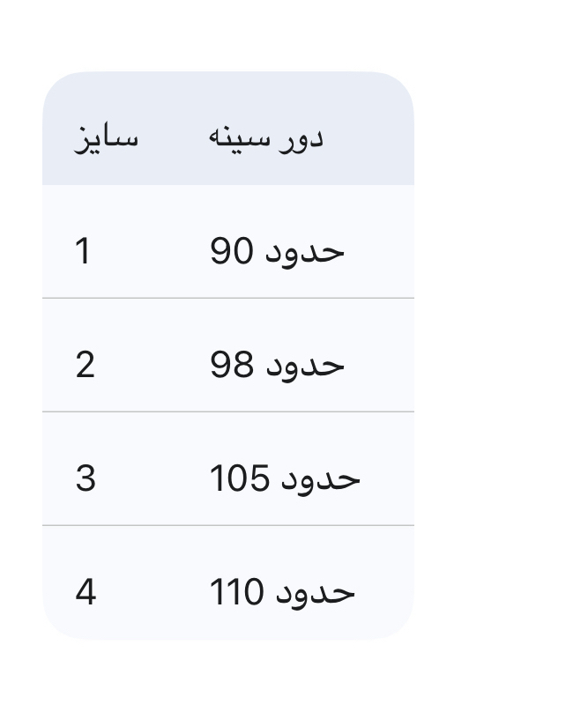Click the number 90 in chest column
The image size is (588, 719).
click(x=232, y=252)
